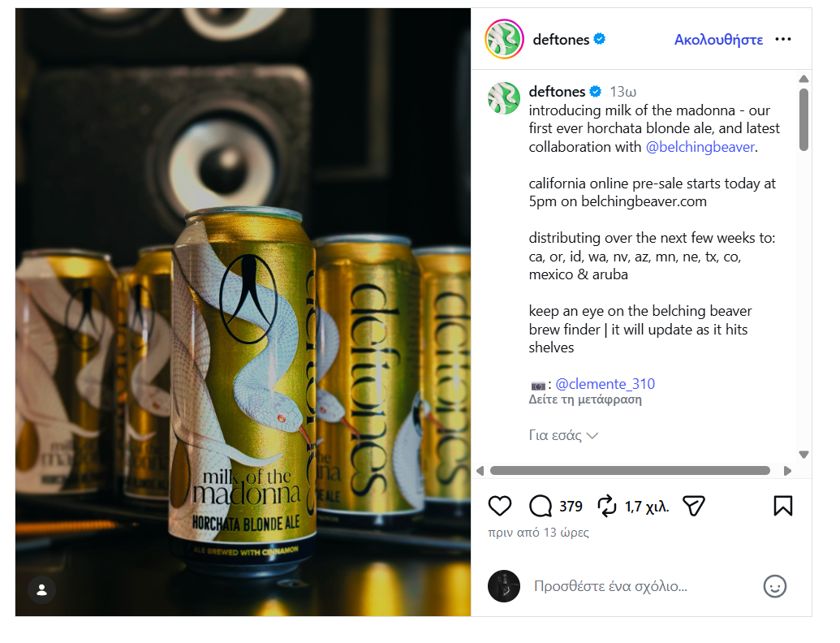The image size is (840, 643).
Task: Open the @belchingbeaver mention link
Action: (700, 147)
